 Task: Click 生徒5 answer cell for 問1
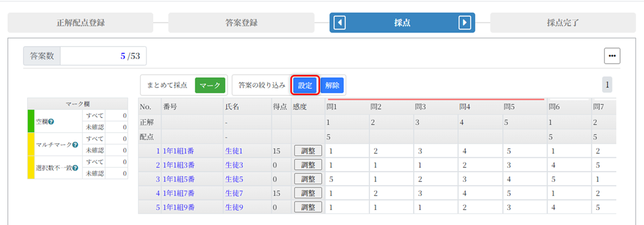point(347,179)
